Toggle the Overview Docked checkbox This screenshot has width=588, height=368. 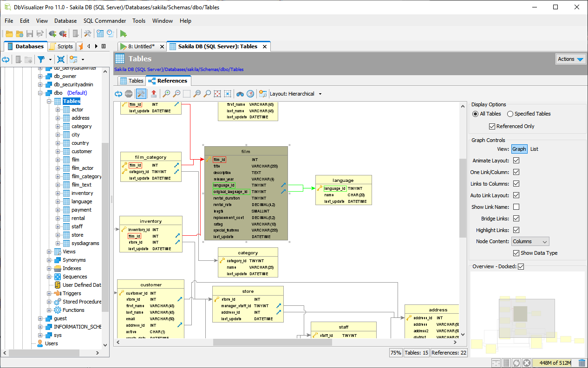[521, 266]
